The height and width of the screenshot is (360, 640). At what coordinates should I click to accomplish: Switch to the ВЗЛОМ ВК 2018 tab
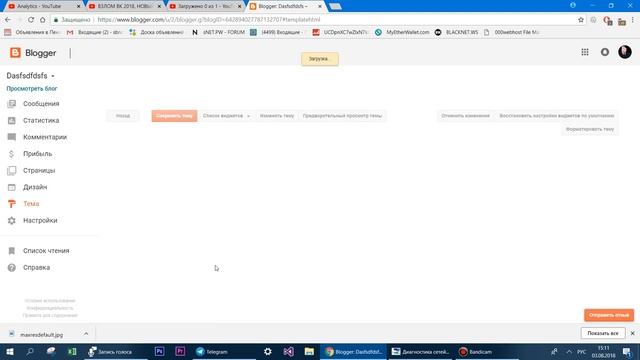[x=124, y=7]
